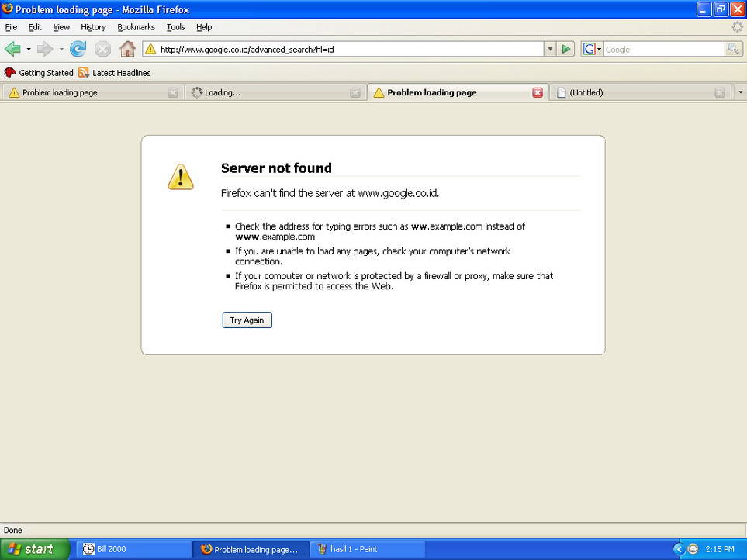Open the Getting Started bookmark
Viewport: 747px width, 560px height.
[x=39, y=73]
